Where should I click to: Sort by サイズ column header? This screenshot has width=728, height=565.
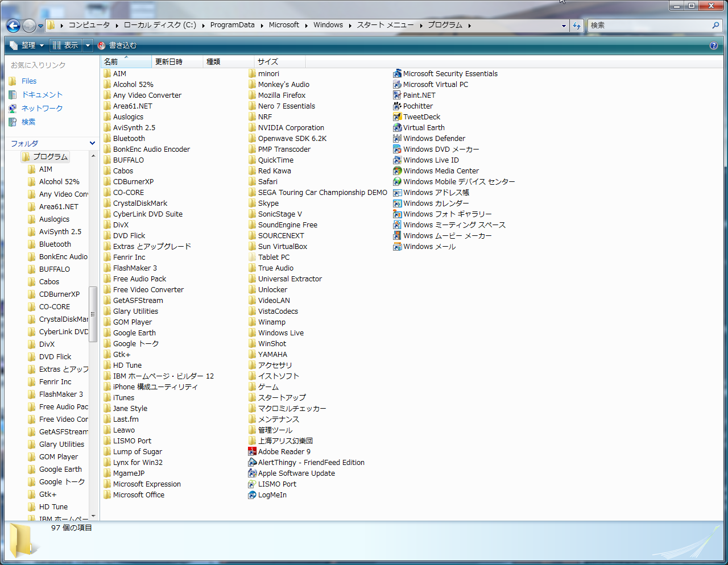tap(280, 61)
